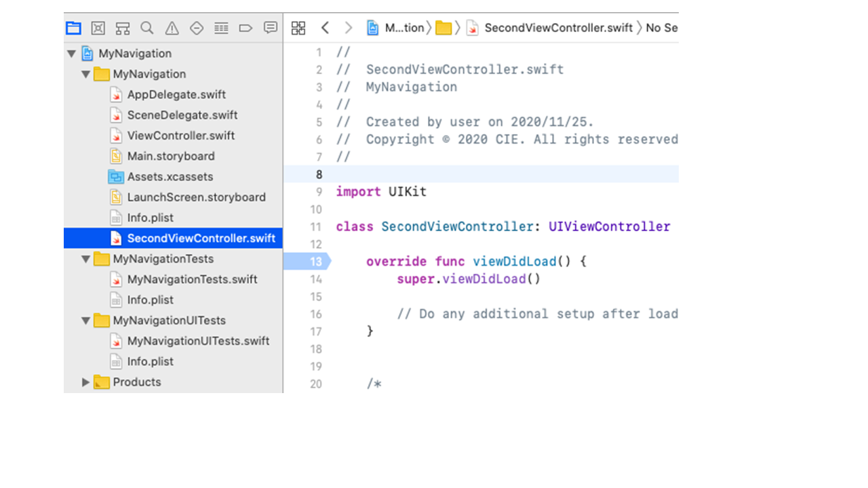Screen dimensions: 868x488
Task: Open the Project navigator folder icon
Action: (73, 28)
